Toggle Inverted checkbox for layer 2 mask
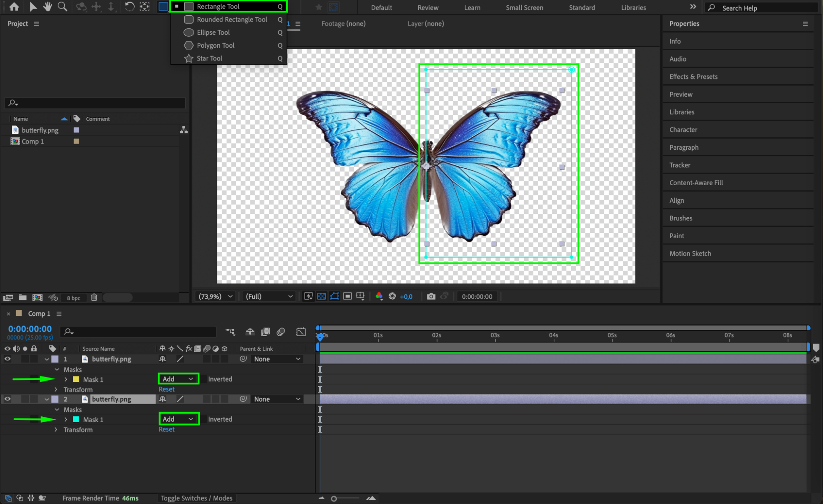The height and width of the screenshot is (504, 823). pos(204,419)
